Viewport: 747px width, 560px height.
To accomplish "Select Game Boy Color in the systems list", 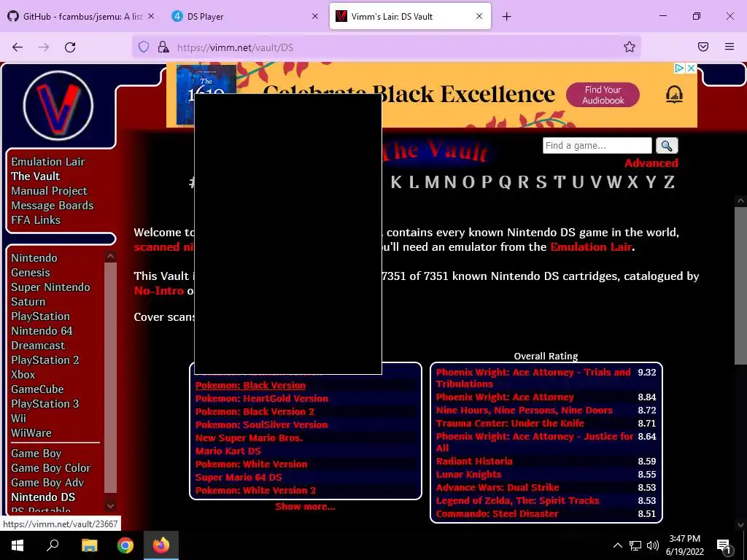I will point(51,468).
